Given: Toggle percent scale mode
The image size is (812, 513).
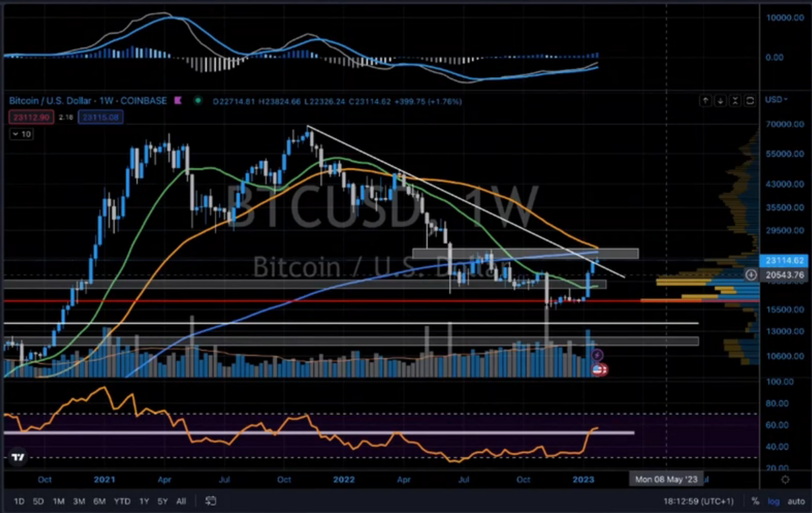Looking at the screenshot, I should (755, 501).
